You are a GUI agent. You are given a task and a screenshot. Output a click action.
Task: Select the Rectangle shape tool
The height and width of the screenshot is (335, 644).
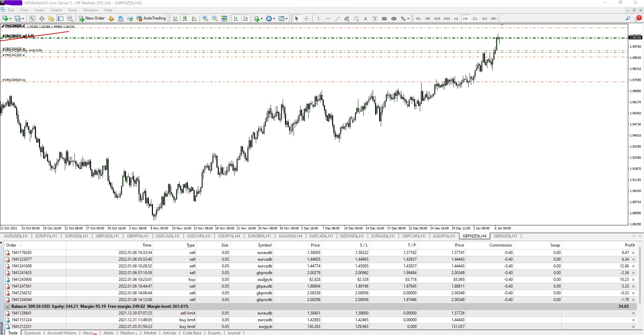click(x=384, y=18)
